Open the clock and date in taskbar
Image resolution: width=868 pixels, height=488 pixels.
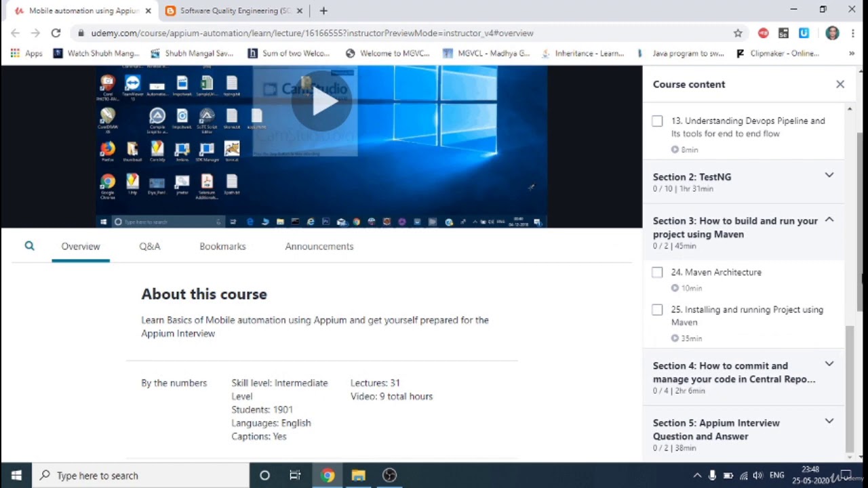(x=810, y=474)
